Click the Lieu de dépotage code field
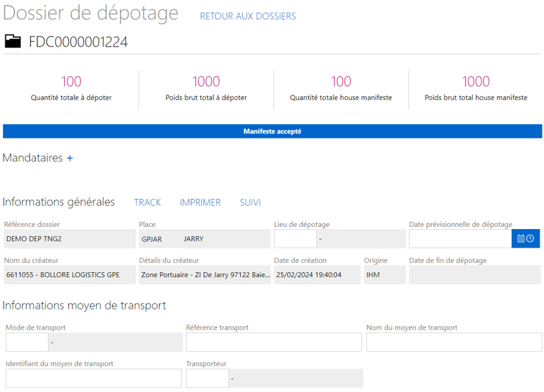 coord(295,238)
